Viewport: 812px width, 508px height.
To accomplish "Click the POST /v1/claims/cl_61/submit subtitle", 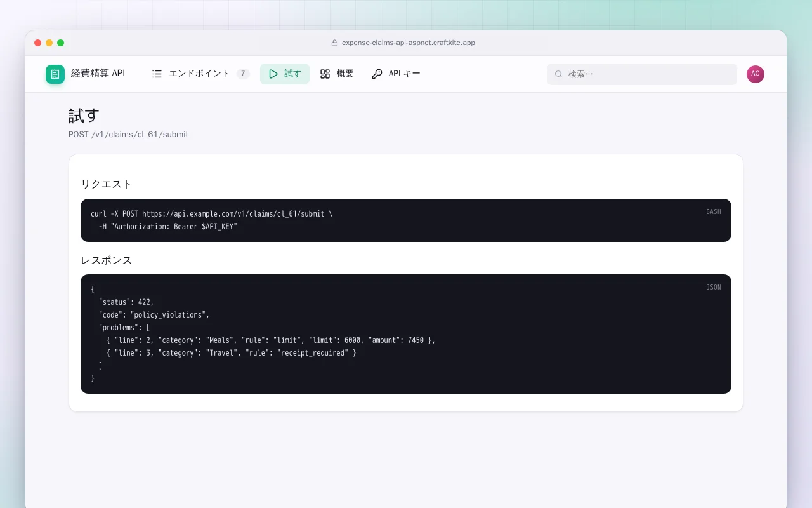I will click(x=128, y=135).
